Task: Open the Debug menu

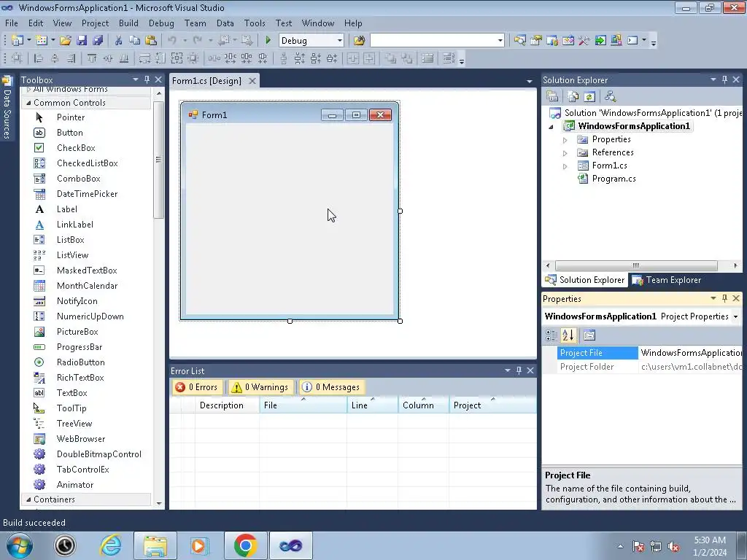Action: (161, 23)
